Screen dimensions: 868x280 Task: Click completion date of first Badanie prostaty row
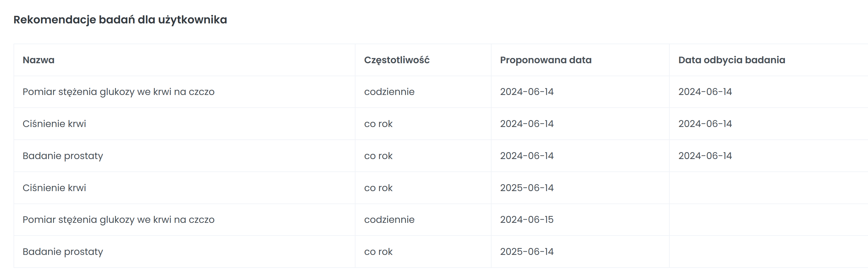(705, 156)
